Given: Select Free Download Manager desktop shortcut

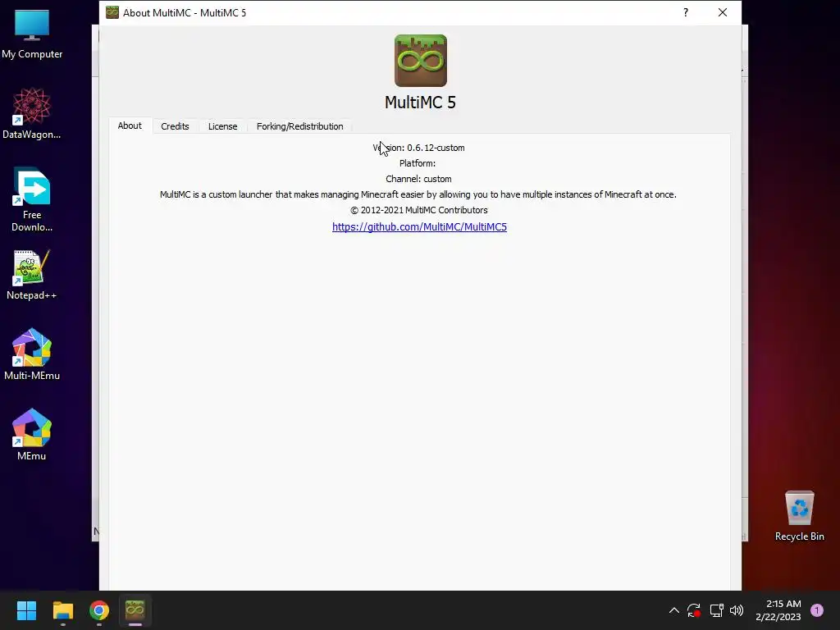Looking at the screenshot, I should tap(32, 199).
